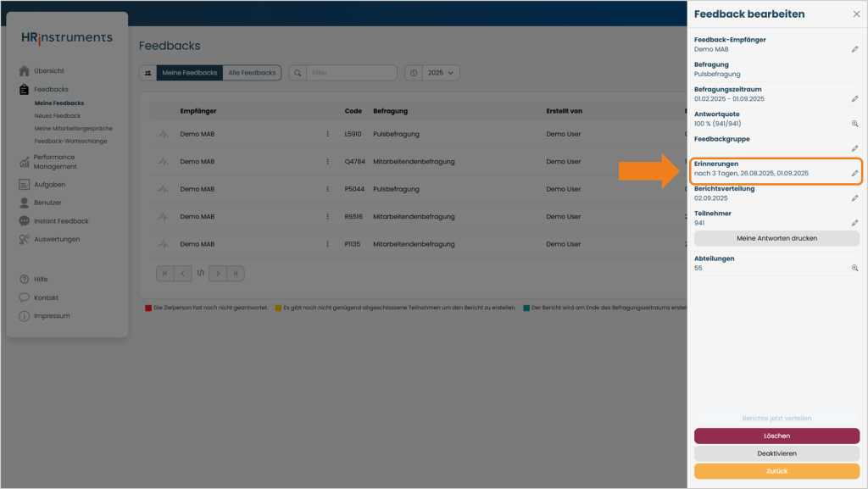868x489 pixels.
Task: Edit Feedback-Empfänger with pencil icon
Action: click(854, 49)
